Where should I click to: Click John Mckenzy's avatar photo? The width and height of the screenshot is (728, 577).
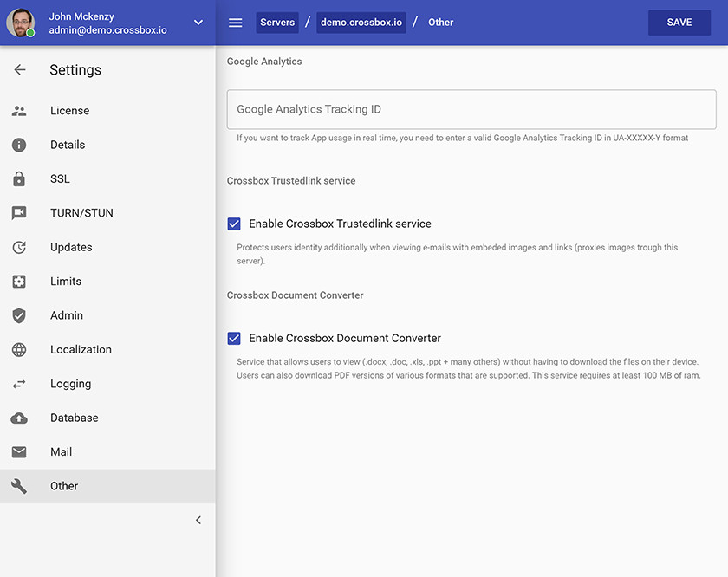pyautogui.click(x=20, y=23)
